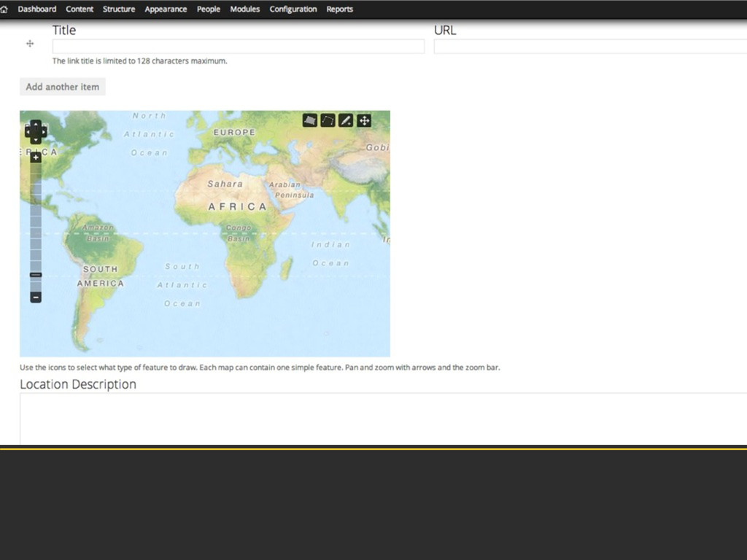Select the pencil draw point tool
Viewport: 747px width, 560px height.
(346, 120)
